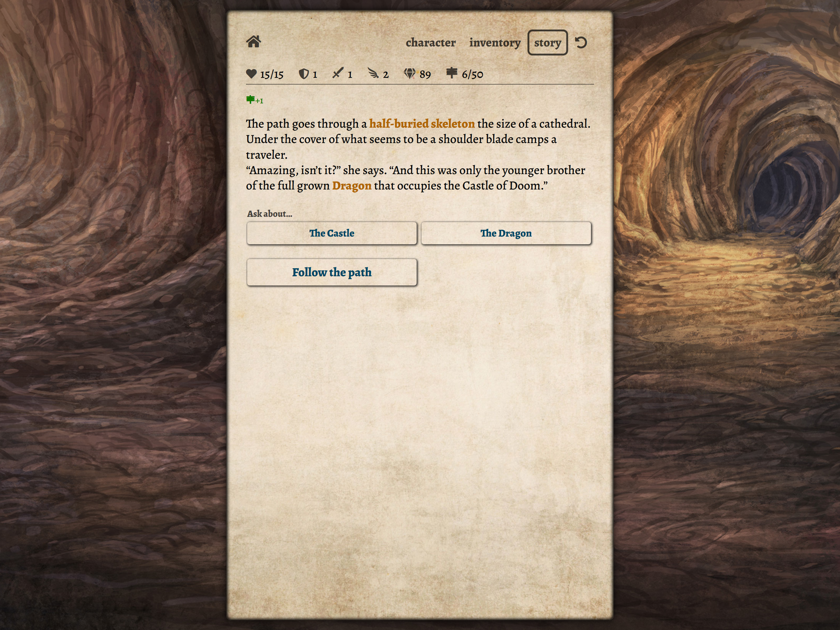Ask about The Dragon button
The width and height of the screenshot is (840, 630).
[506, 233]
